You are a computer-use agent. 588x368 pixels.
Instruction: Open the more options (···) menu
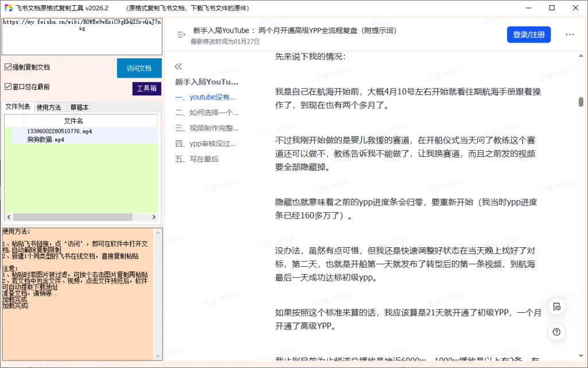click(570, 34)
